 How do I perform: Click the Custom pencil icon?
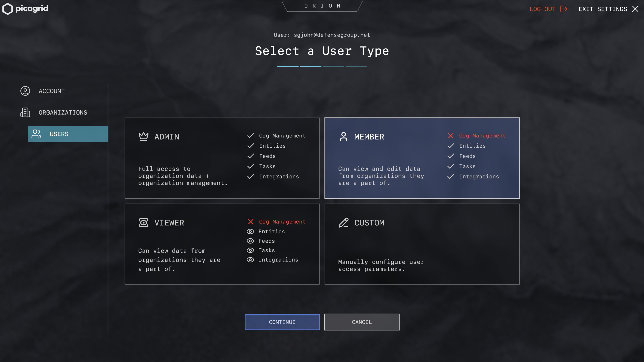tap(343, 222)
